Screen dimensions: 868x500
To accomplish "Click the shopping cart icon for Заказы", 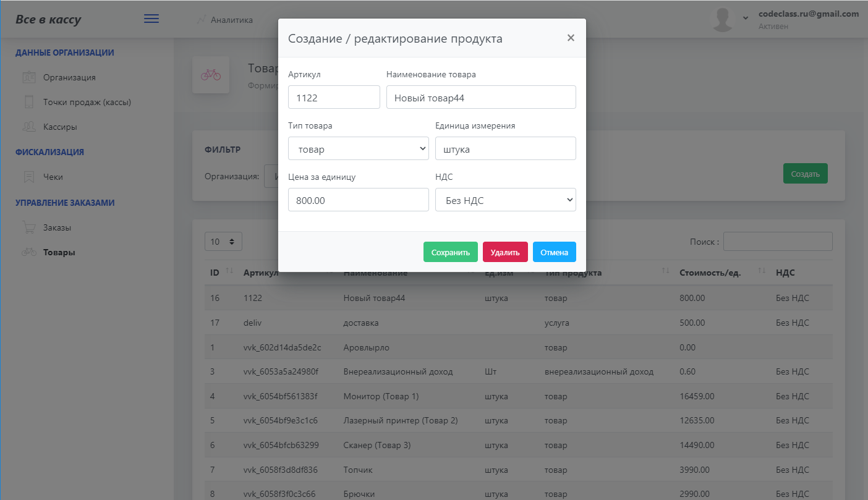I will [28, 227].
